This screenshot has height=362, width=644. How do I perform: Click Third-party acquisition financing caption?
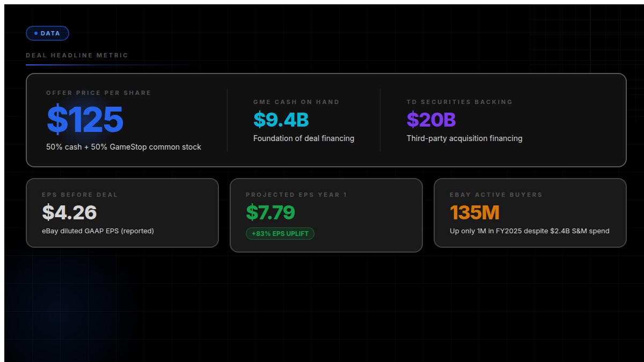(x=464, y=138)
